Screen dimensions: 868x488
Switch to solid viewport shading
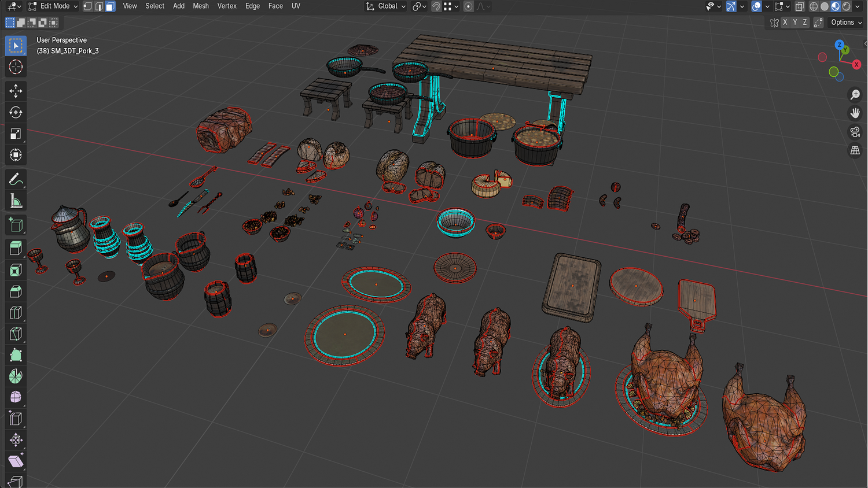pyautogui.click(x=825, y=6)
